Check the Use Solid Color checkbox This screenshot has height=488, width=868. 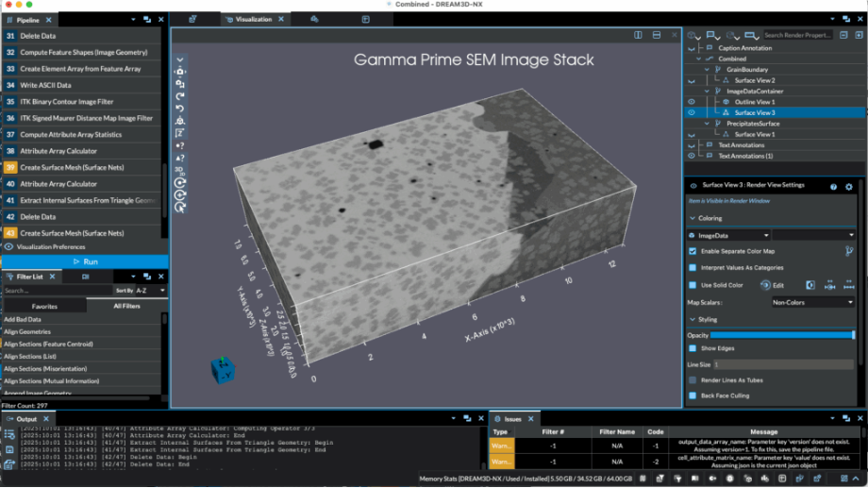pos(693,285)
